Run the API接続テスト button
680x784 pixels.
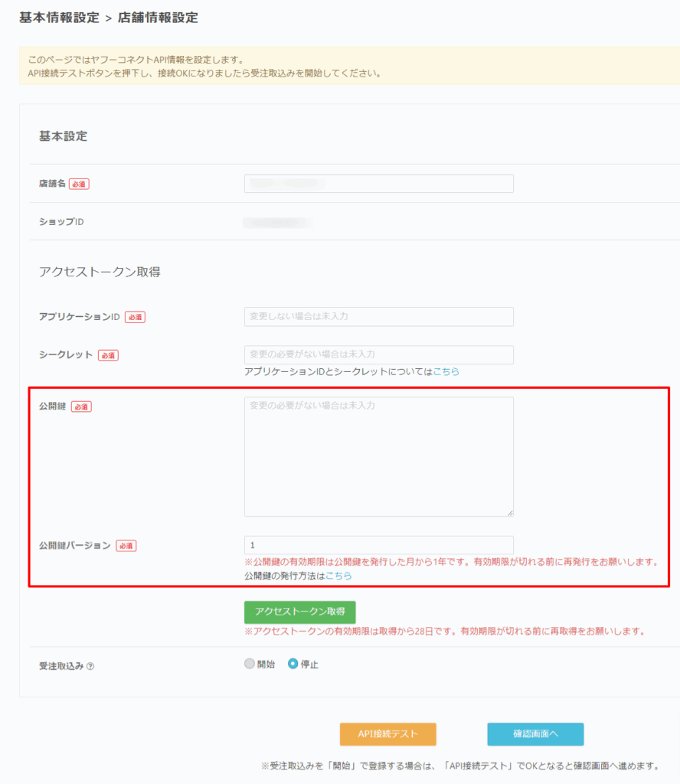point(387,733)
